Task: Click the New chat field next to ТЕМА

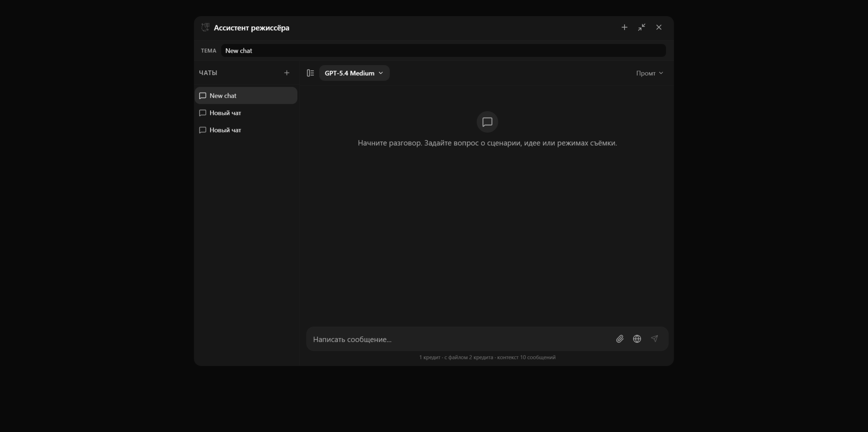Action: 443,51
